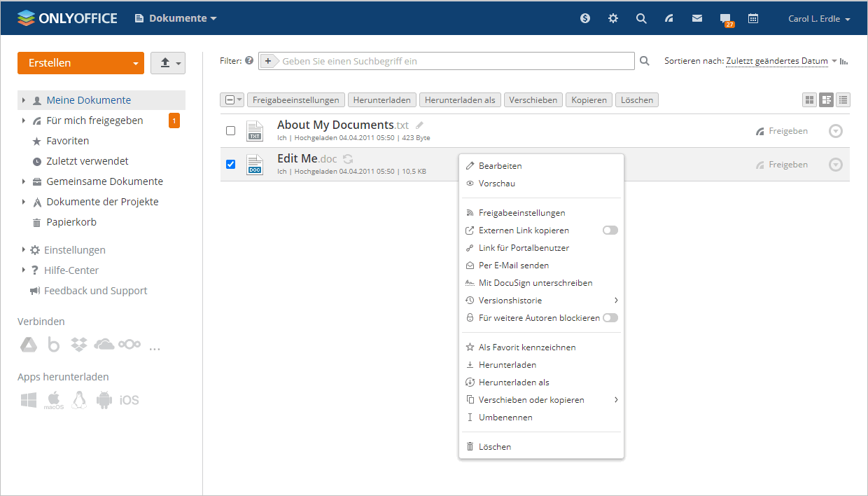Choose Umbenennen in context menu
The image size is (868, 496).
pyautogui.click(x=541, y=418)
